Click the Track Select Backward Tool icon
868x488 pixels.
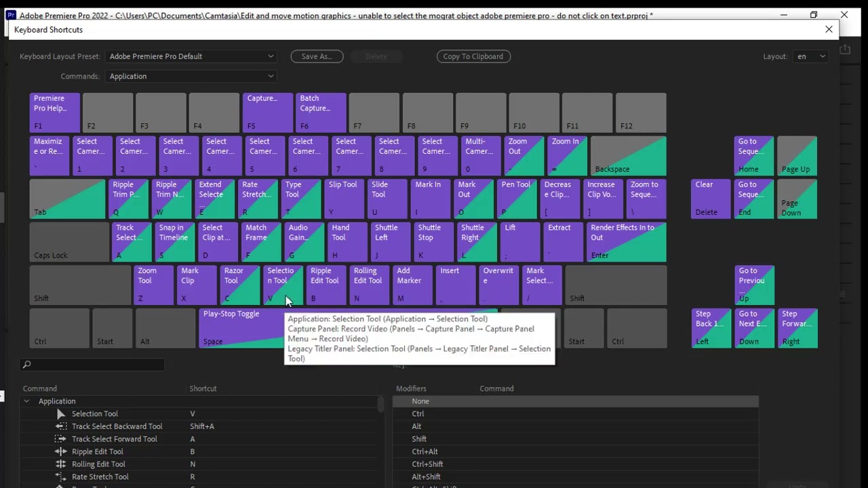(61, 426)
